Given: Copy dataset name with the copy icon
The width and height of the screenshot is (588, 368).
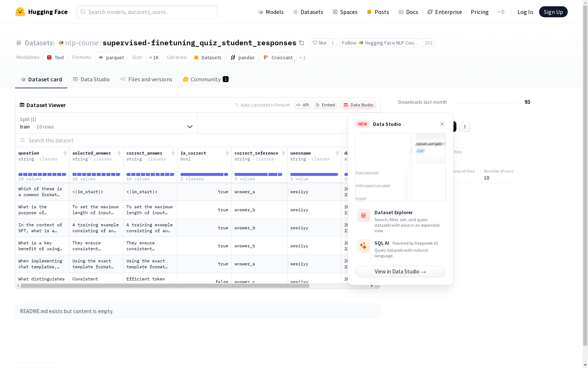Looking at the screenshot, I should 301,43.
